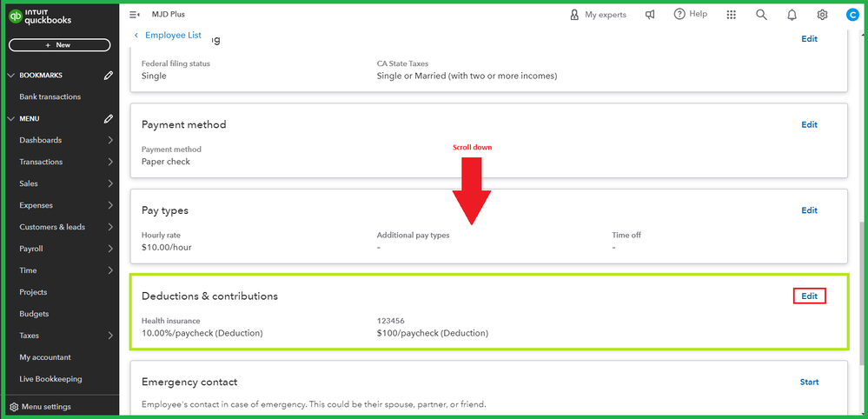Viewport: 868px width, 419px height.
Task: Click the Payment method heading
Action: [x=184, y=124]
